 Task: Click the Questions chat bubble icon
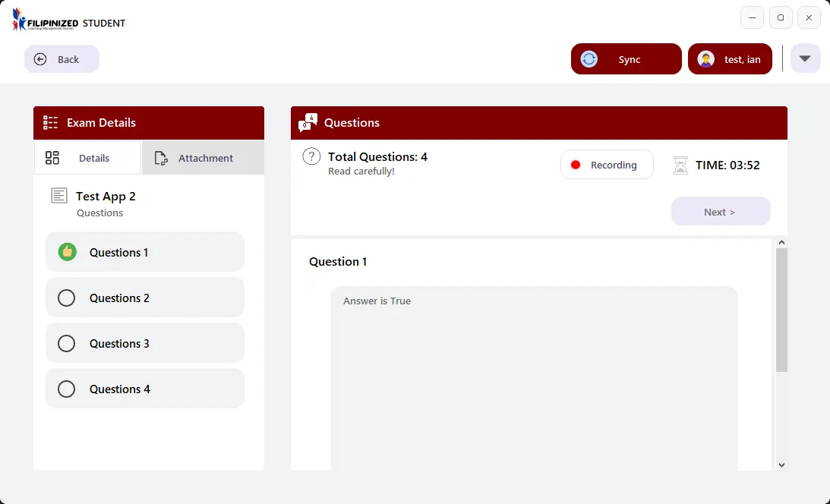308,122
